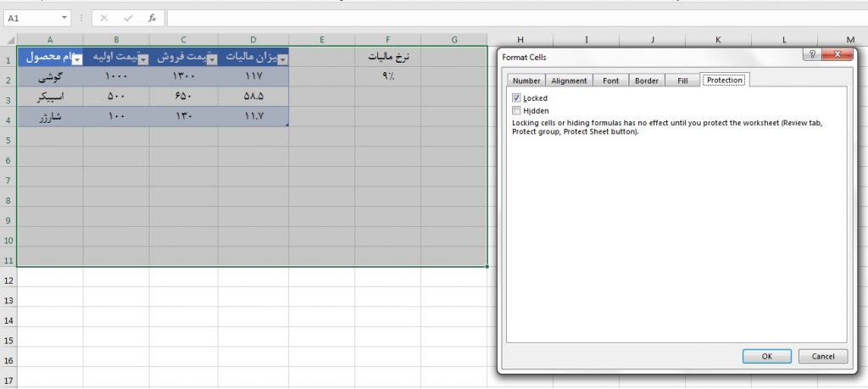The width and height of the screenshot is (868, 389).
Task: Close the Format Cells dialog with X
Action: click(x=837, y=54)
